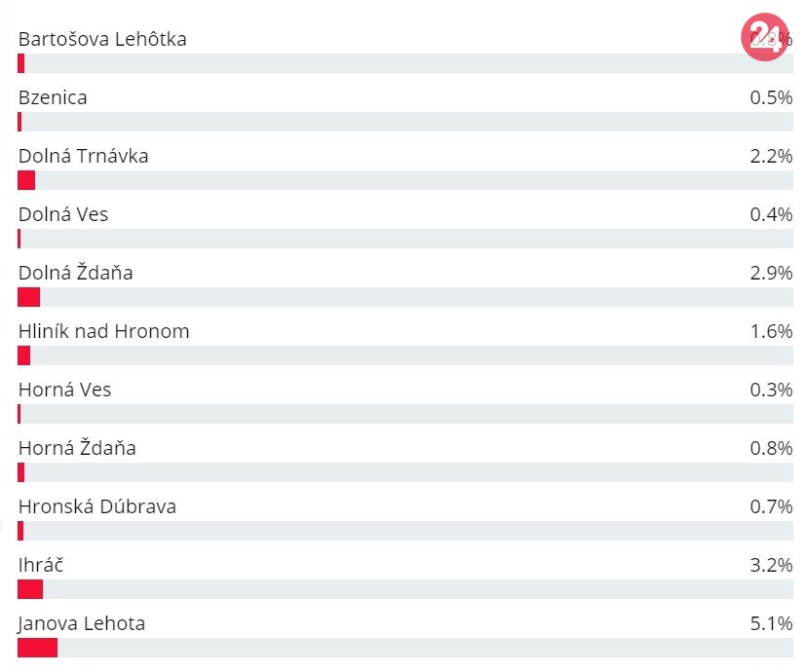Image resolution: width=804 pixels, height=672 pixels.
Task: Click the red 24 logo icon
Action: click(x=764, y=39)
